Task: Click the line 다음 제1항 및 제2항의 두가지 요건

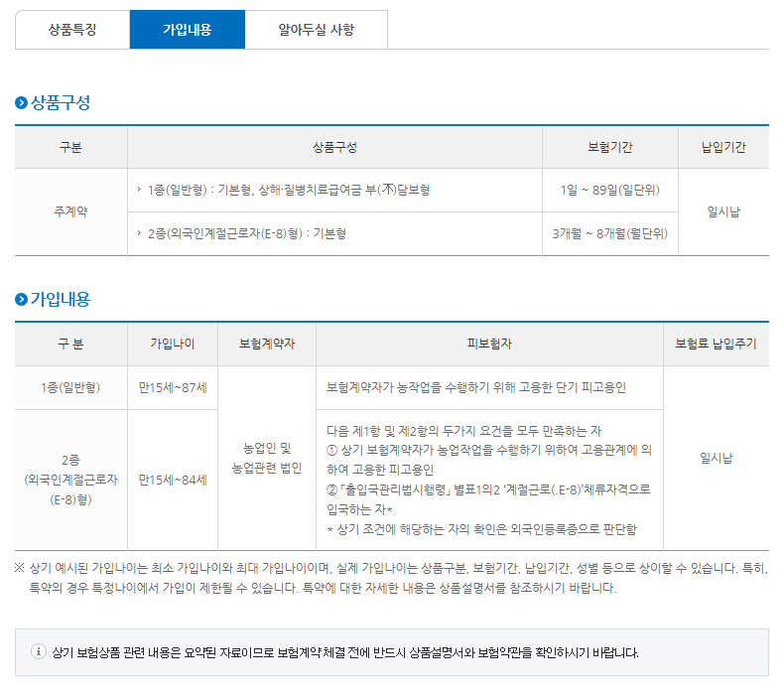Action: coord(463,431)
